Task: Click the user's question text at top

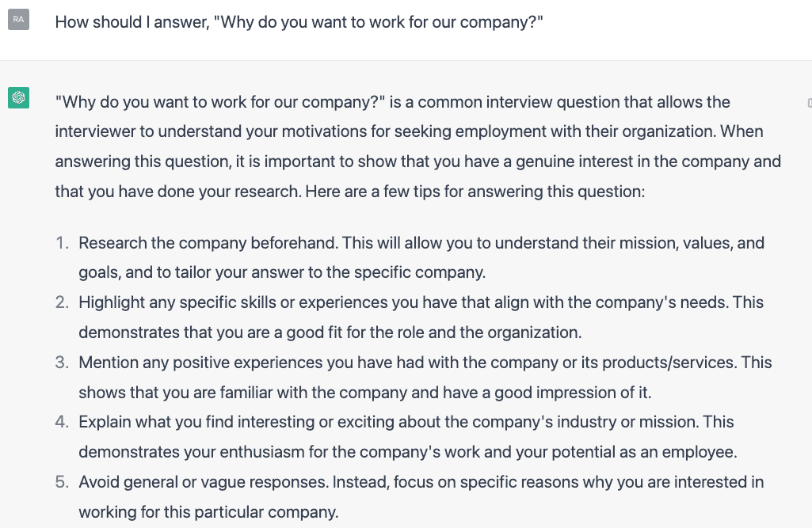Action: point(299,22)
